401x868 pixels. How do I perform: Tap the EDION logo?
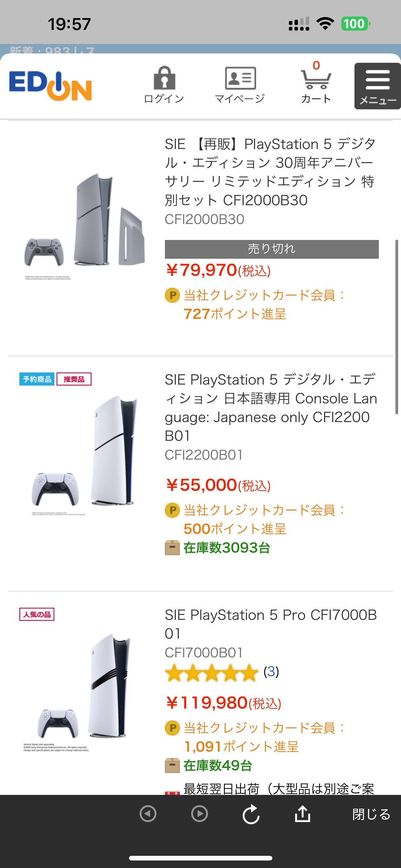point(51,86)
